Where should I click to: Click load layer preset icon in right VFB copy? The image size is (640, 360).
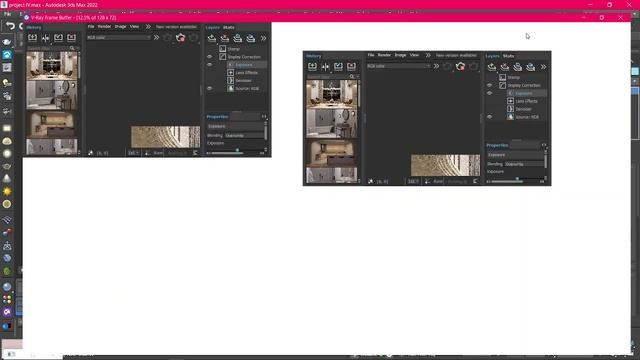click(x=531, y=67)
